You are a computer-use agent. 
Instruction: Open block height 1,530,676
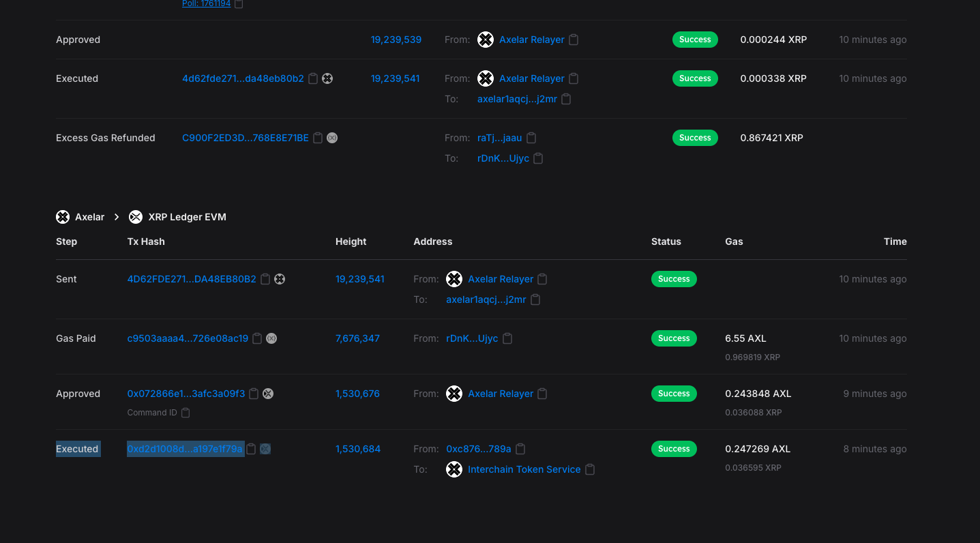click(x=357, y=394)
